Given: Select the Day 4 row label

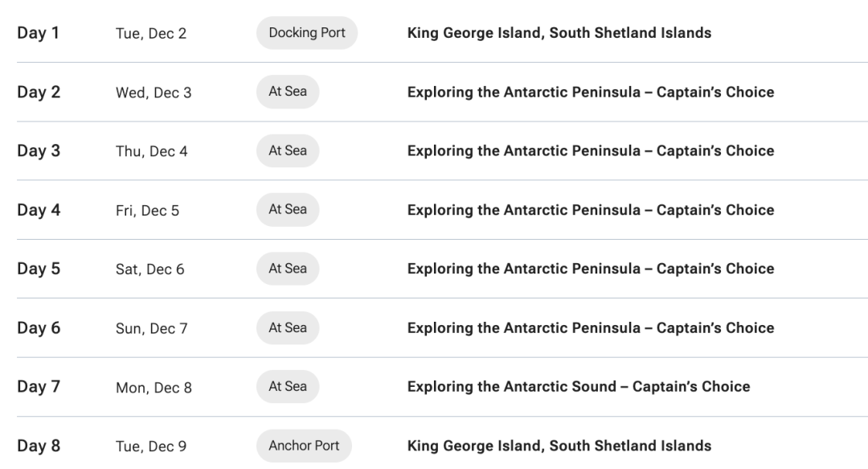Looking at the screenshot, I should pyautogui.click(x=39, y=210).
